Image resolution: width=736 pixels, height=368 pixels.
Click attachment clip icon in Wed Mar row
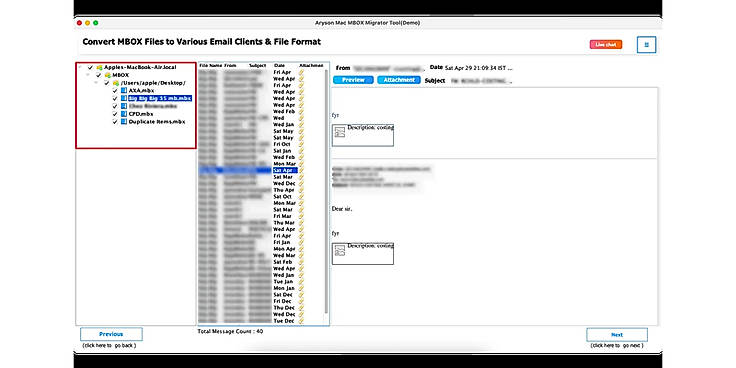tap(301, 255)
